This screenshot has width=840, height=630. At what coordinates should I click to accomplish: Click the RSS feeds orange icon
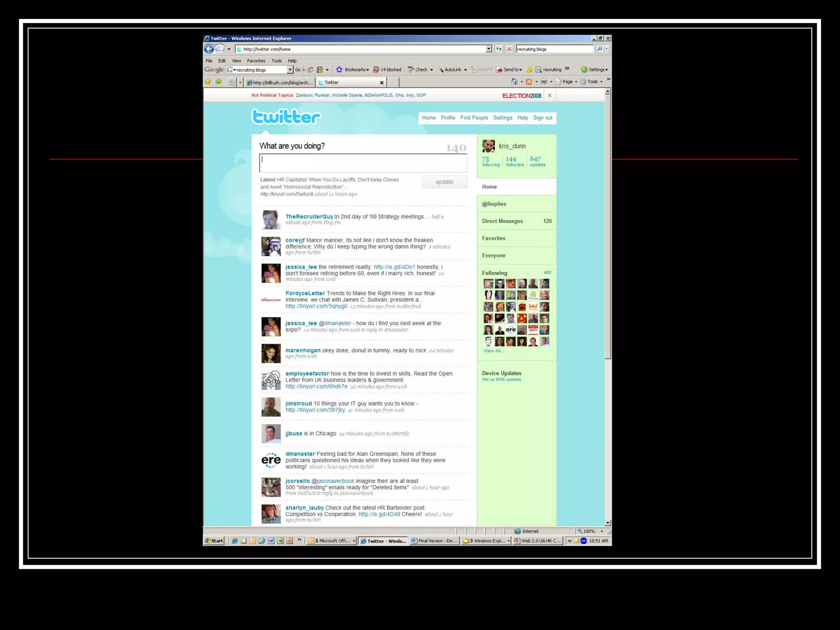529,82
